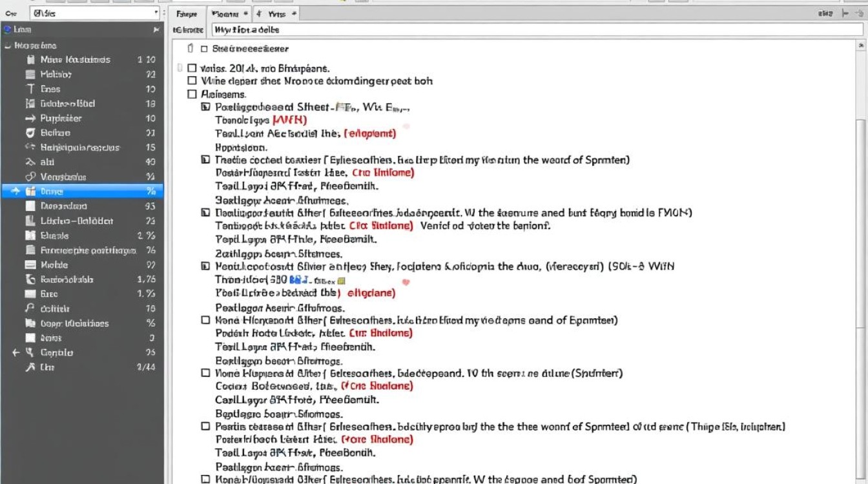Click the small yellow square swatch in list

pos(342,281)
